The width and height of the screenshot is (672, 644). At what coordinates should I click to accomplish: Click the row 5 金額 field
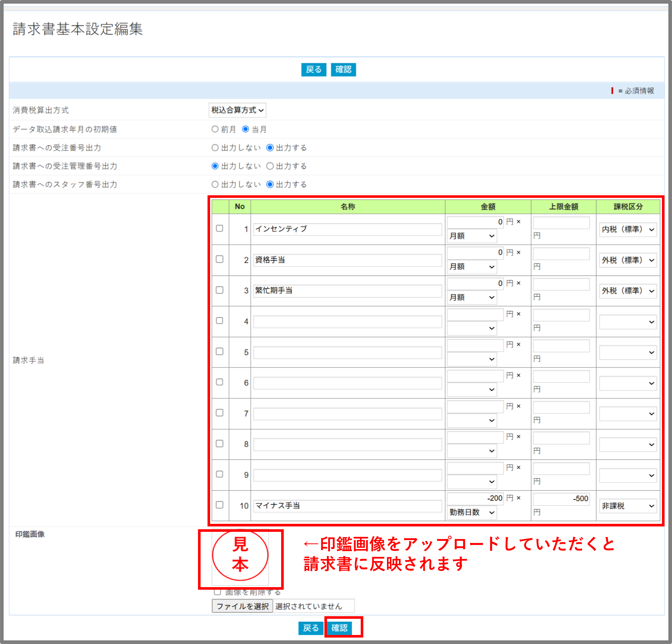[475, 345]
